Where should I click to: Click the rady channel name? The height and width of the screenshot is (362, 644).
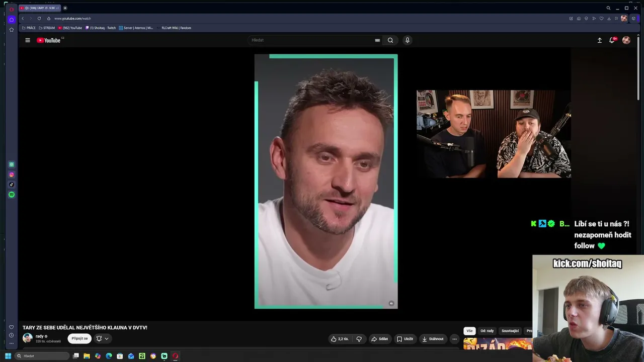(40, 336)
